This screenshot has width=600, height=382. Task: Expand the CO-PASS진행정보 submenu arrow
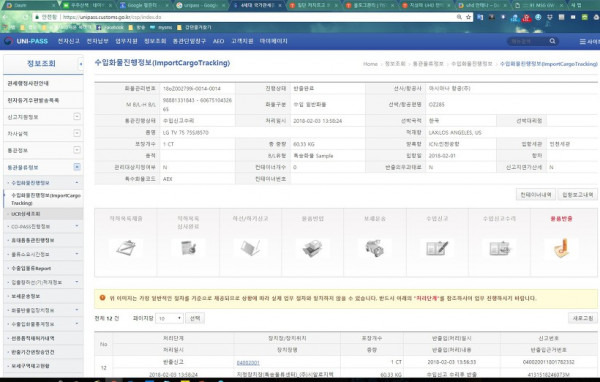[x=77, y=226]
